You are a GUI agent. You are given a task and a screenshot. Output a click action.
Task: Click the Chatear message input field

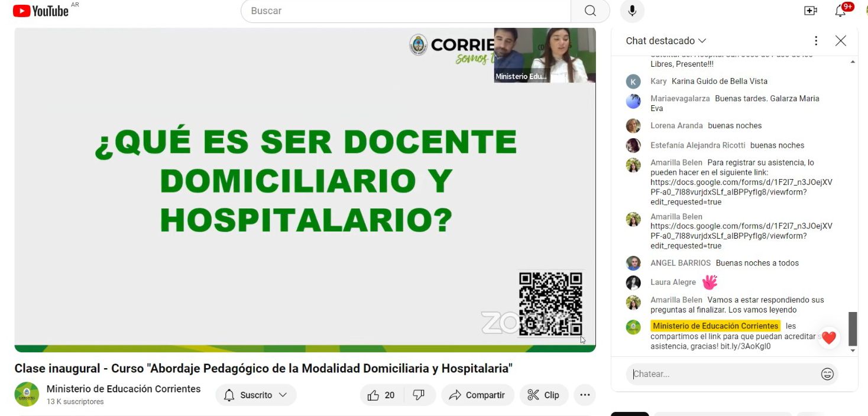(x=721, y=374)
